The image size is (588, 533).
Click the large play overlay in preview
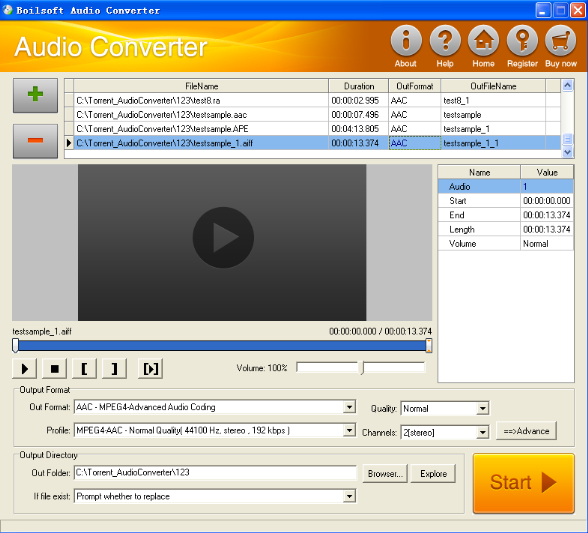point(223,237)
